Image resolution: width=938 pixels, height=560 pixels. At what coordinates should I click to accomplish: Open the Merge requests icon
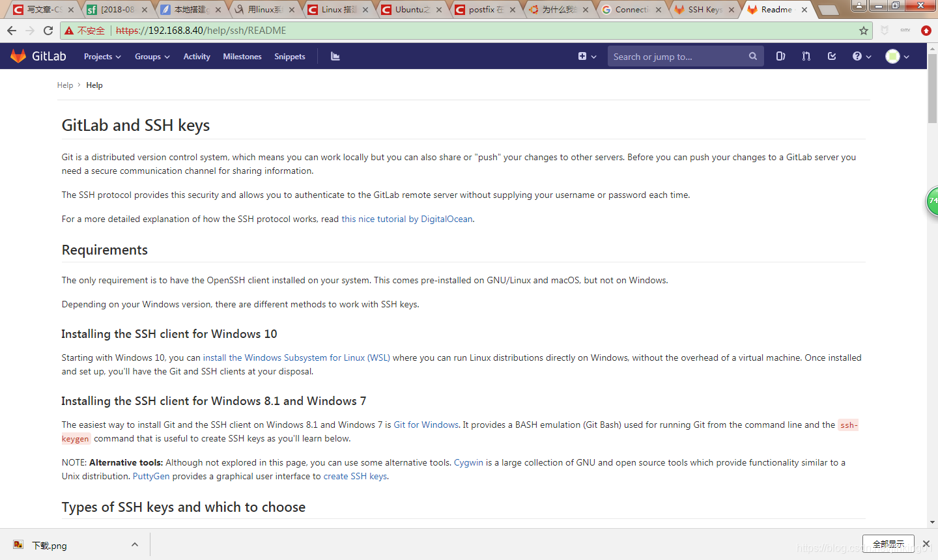pos(806,57)
